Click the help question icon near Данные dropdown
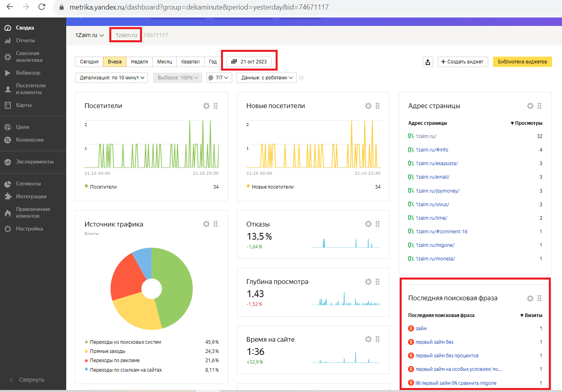The height and width of the screenshot is (392, 562). pos(301,78)
